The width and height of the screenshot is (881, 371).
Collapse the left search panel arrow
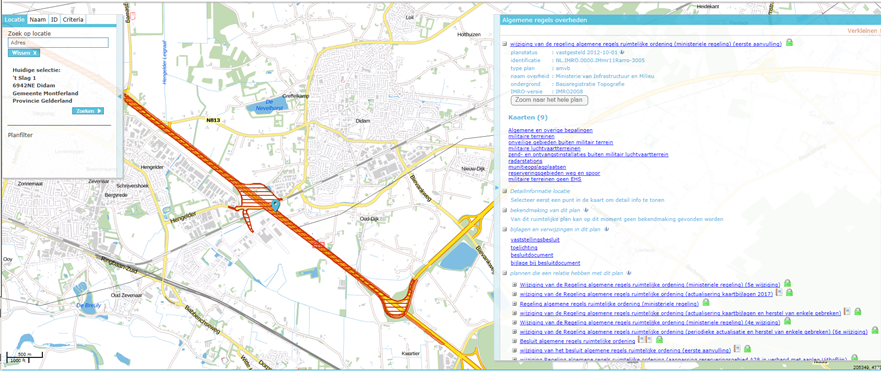click(119, 96)
